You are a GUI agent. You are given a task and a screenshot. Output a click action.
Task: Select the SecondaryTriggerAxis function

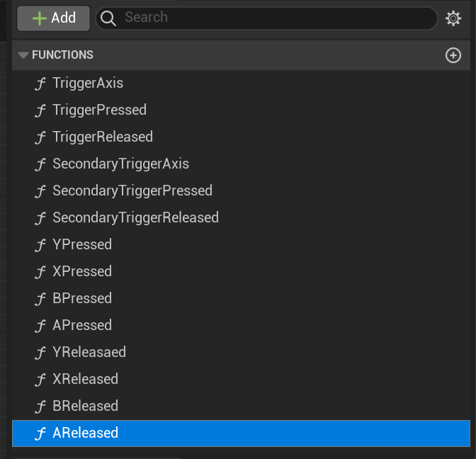(x=120, y=164)
